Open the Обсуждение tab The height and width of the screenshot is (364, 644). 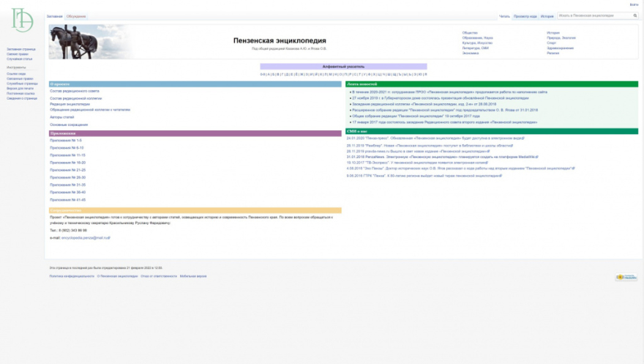pos(76,15)
